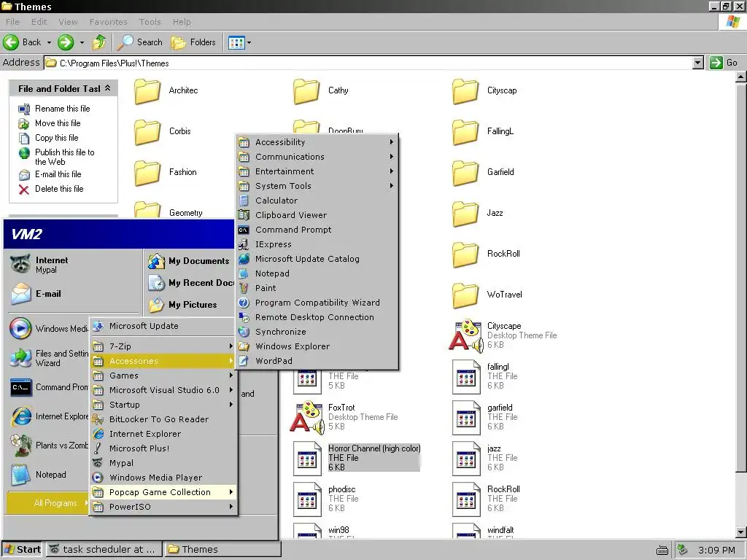The width and height of the screenshot is (747, 560).
Task: Launch WordPad from Accessories
Action: (x=317, y=361)
